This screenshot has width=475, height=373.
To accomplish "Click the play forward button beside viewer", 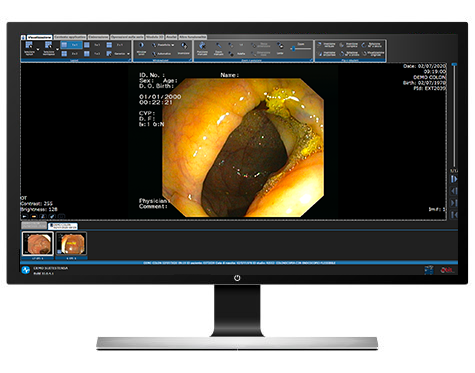I will click(454, 179).
